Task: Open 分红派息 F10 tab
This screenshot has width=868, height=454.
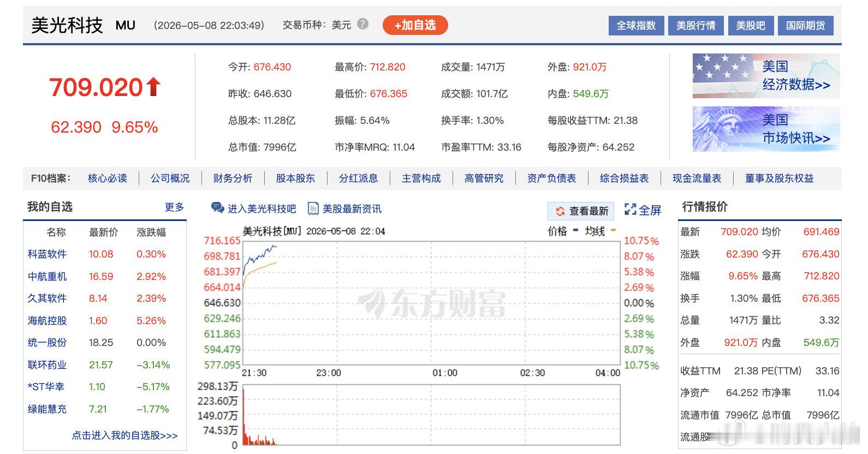Action: click(358, 178)
